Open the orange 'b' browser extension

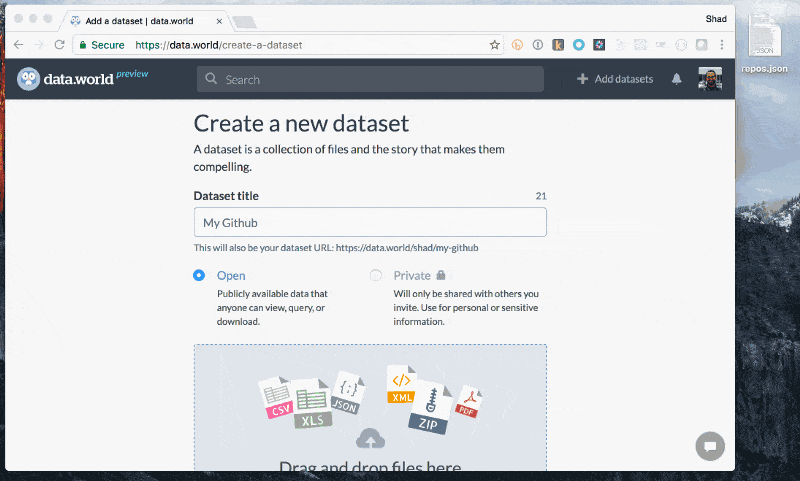pos(517,45)
